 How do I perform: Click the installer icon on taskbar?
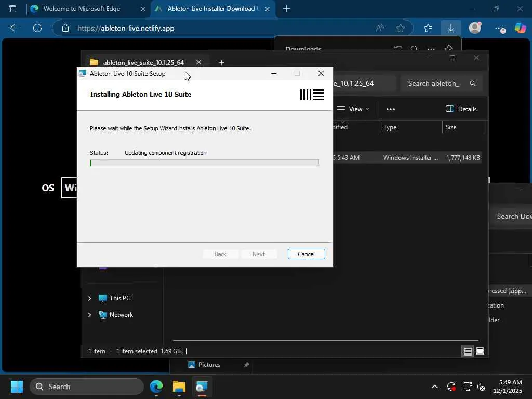click(x=202, y=387)
